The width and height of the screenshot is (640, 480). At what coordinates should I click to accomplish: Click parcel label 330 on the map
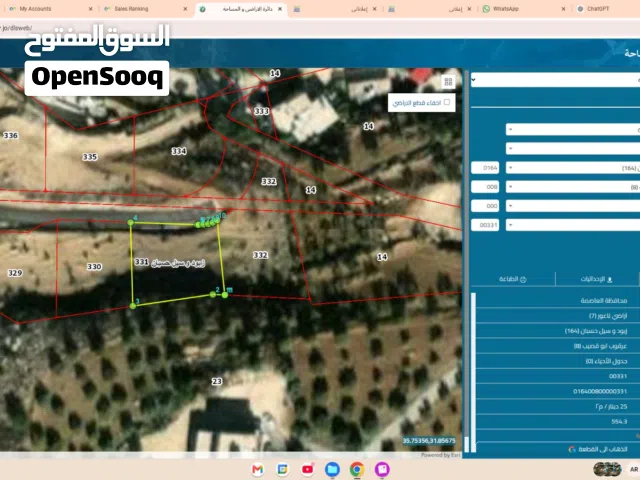tap(94, 267)
